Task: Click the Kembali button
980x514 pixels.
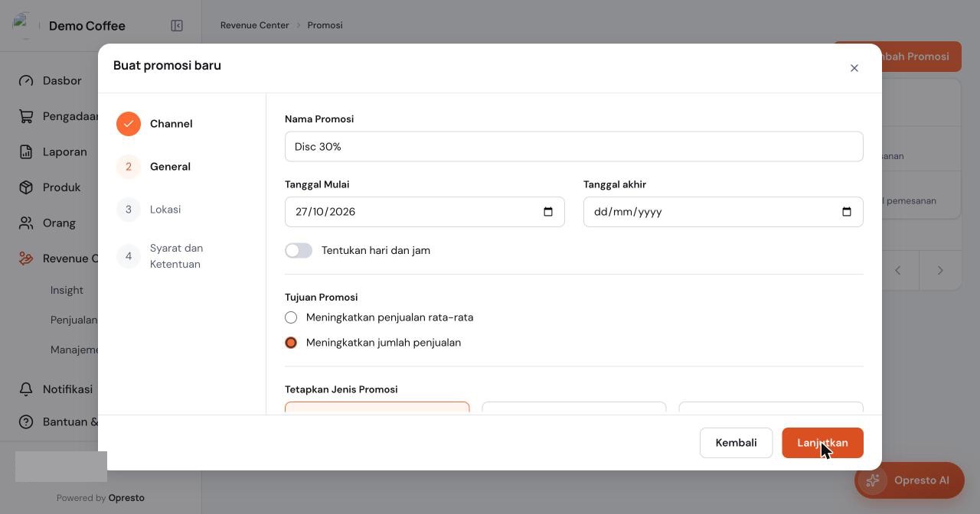Action: (x=736, y=443)
